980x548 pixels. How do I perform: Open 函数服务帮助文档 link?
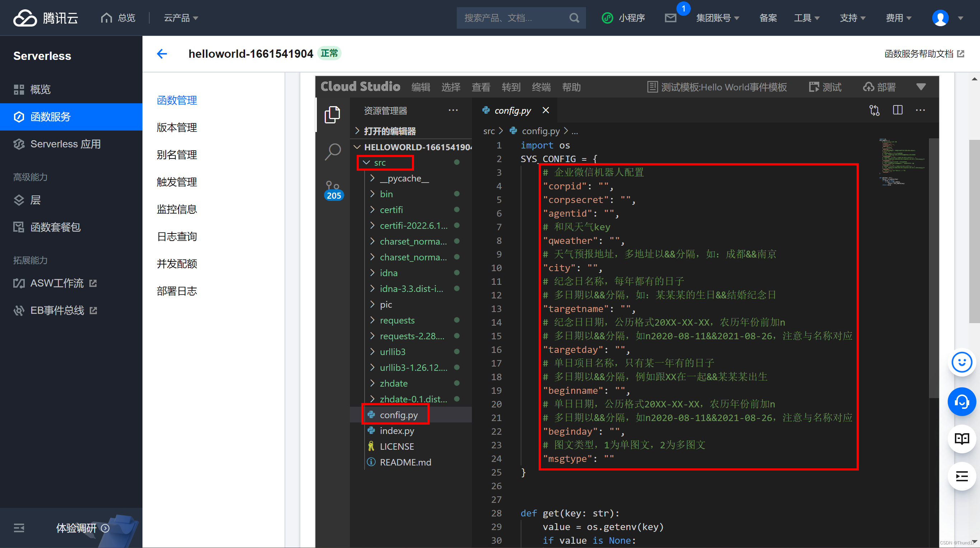point(924,54)
